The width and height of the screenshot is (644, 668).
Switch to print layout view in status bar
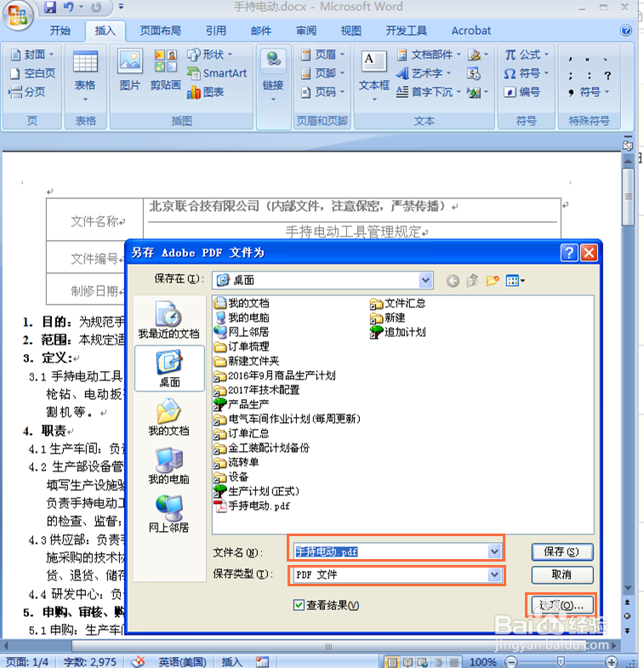click(391, 662)
